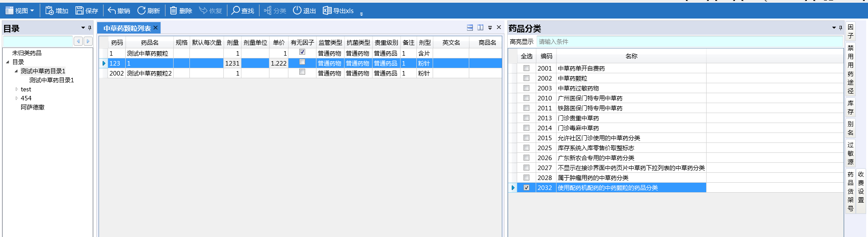Image resolution: width=868 pixels, height=237 pixels.
Task: Select 未归类药品 in the tree
Action: tap(27, 53)
